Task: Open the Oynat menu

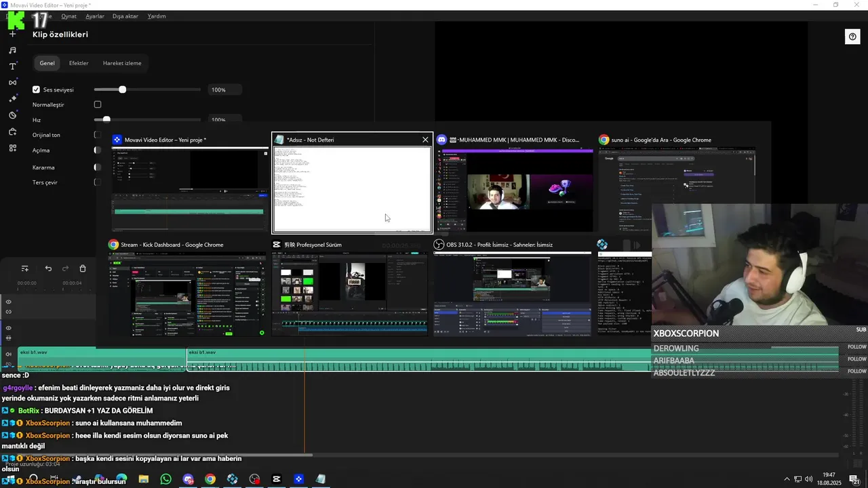Action: tap(68, 16)
